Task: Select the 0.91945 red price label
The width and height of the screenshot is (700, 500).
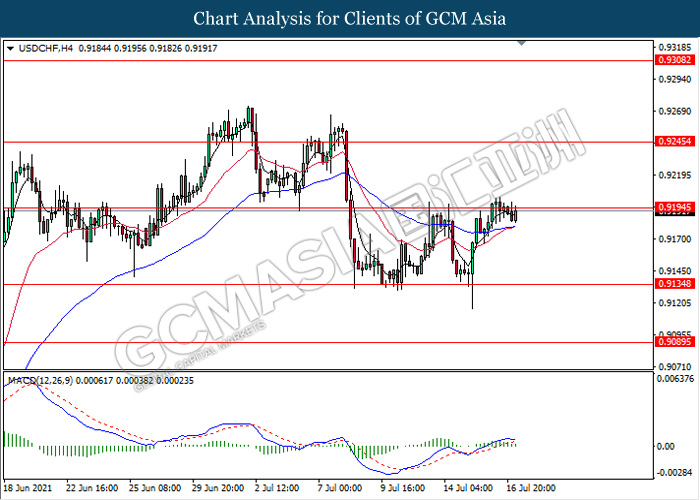Action: [x=675, y=207]
